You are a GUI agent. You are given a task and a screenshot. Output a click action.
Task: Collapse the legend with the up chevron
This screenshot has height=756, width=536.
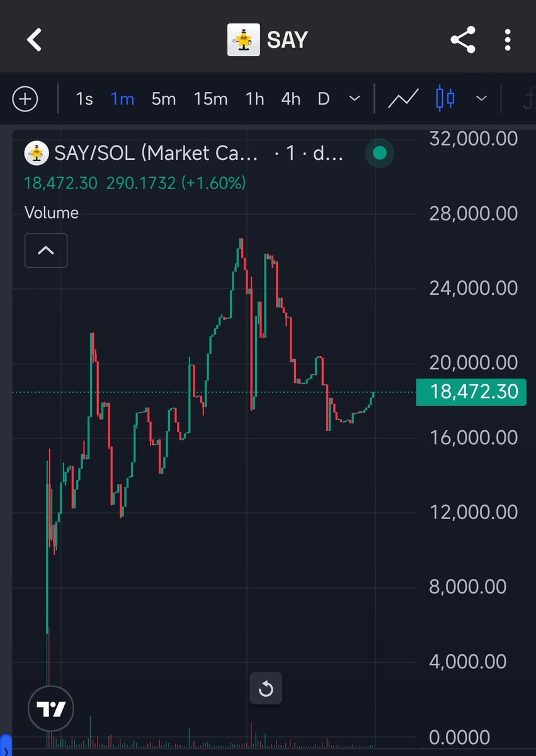pos(46,250)
